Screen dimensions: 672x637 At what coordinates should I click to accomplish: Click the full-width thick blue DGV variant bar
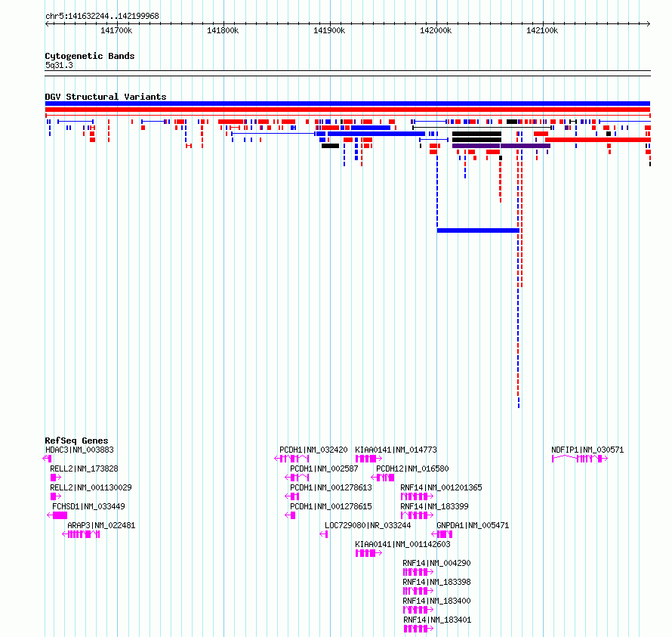pyautogui.click(x=347, y=104)
